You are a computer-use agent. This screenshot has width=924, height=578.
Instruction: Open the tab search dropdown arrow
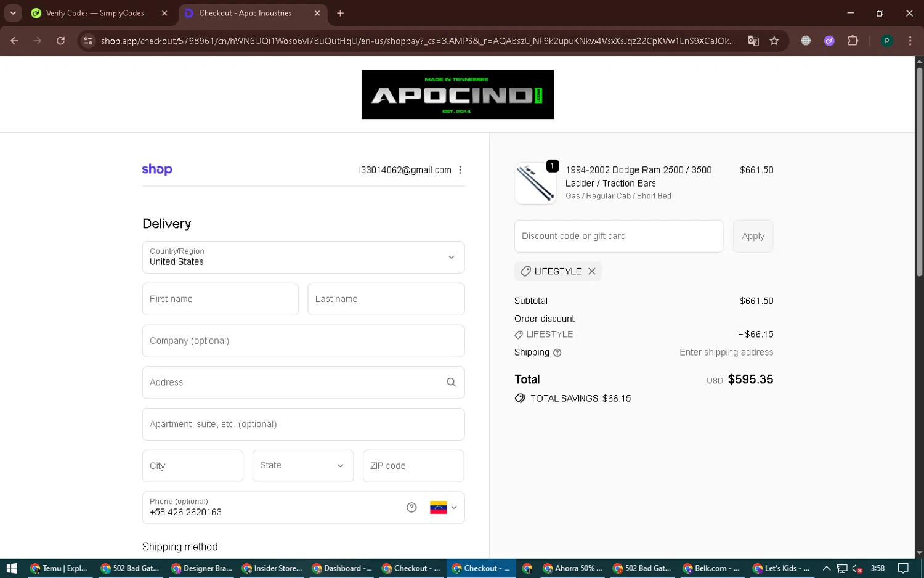13,13
